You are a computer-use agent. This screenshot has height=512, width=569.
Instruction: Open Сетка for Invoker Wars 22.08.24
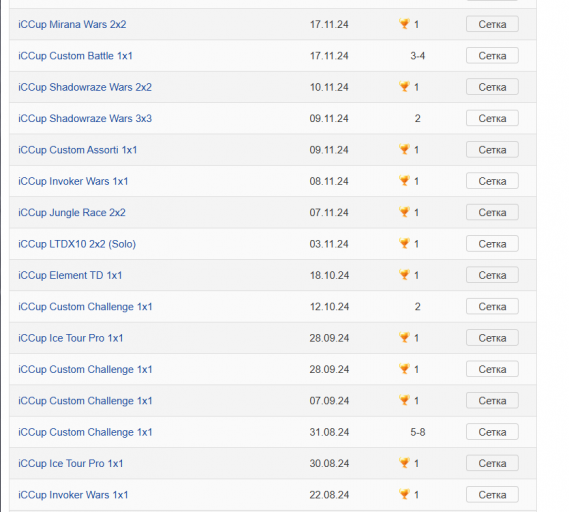pos(492,495)
